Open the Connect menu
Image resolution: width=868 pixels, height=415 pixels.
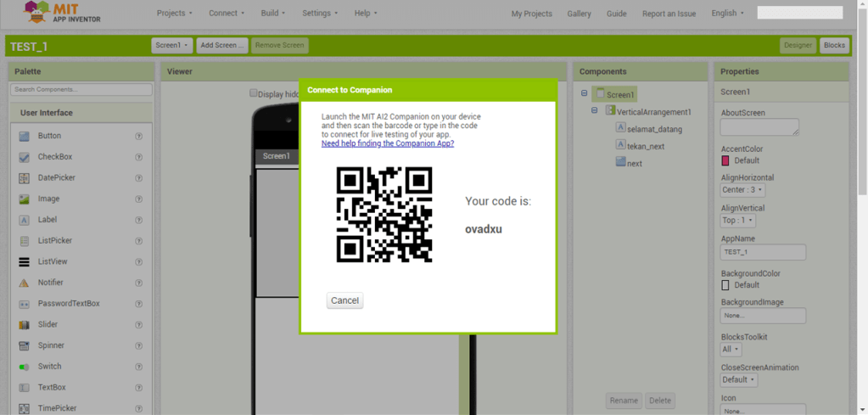pos(227,14)
